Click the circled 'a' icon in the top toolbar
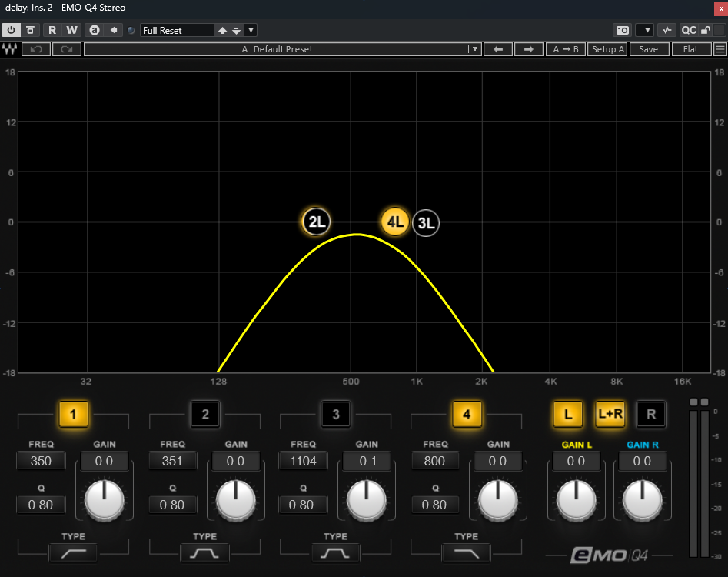This screenshot has height=577, width=728. pos(95,30)
